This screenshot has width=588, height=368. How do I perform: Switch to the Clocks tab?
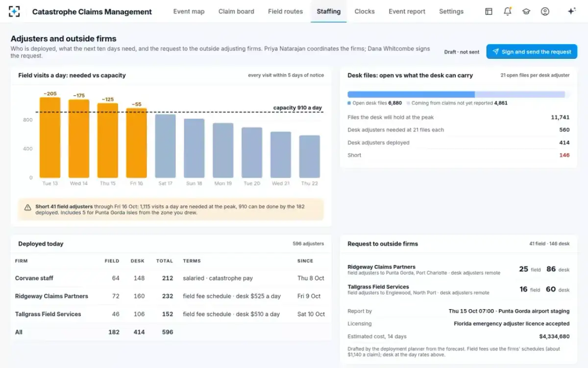(365, 11)
